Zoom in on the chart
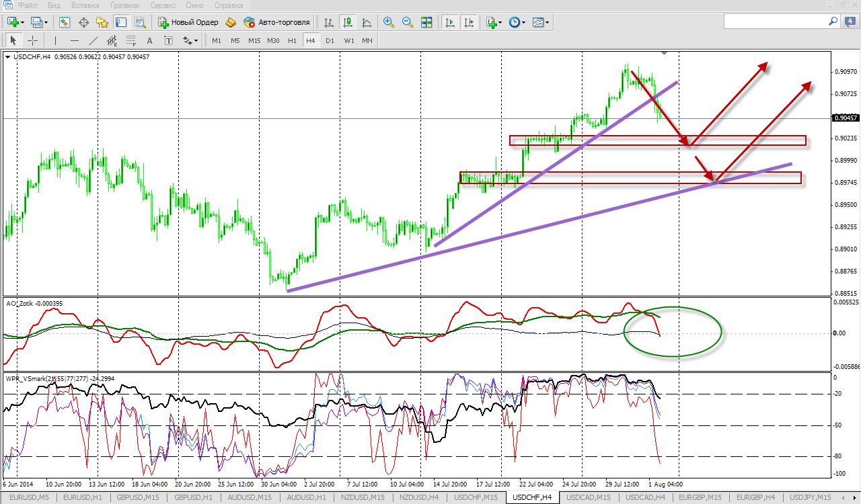Image resolution: width=861 pixels, height=504 pixels. [388, 22]
